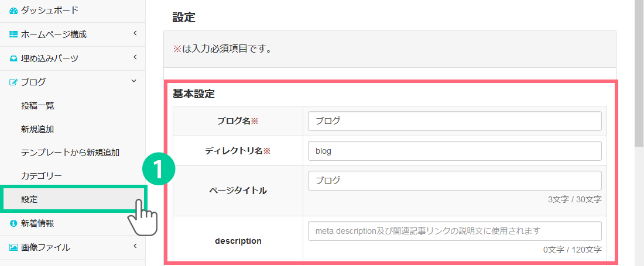
Task: Open 投稿一覧 under the blog menu
Action: click(x=37, y=106)
